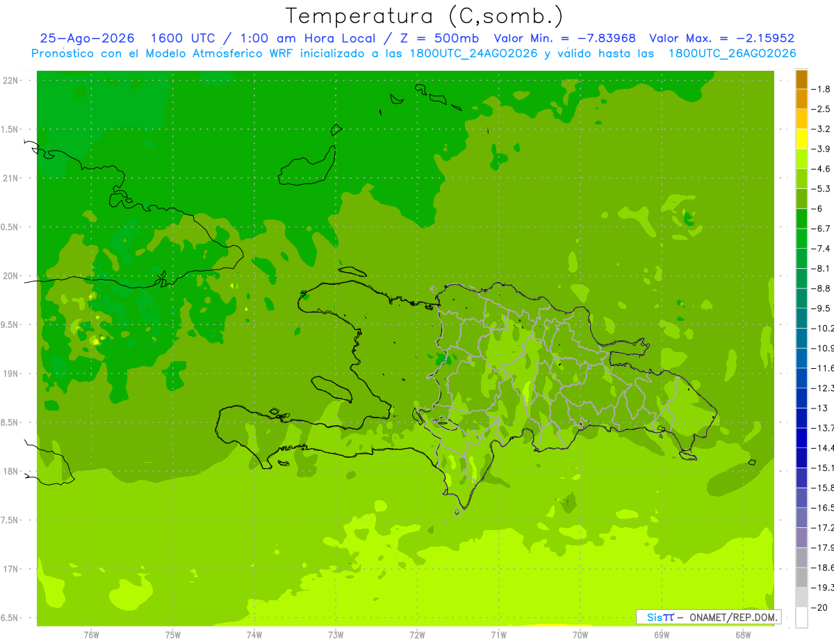Click the "-3.9" colorbar label
Screen dimensions: 834x644
pyautogui.click(x=821, y=149)
